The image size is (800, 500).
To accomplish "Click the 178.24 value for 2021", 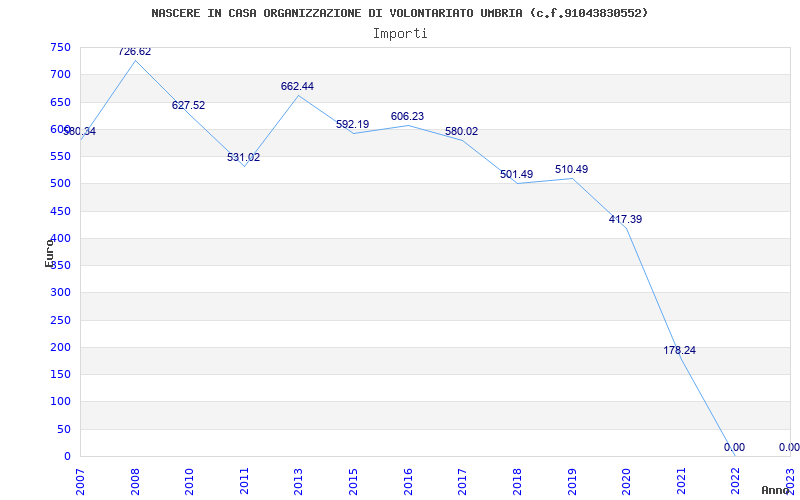I will point(680,351).
